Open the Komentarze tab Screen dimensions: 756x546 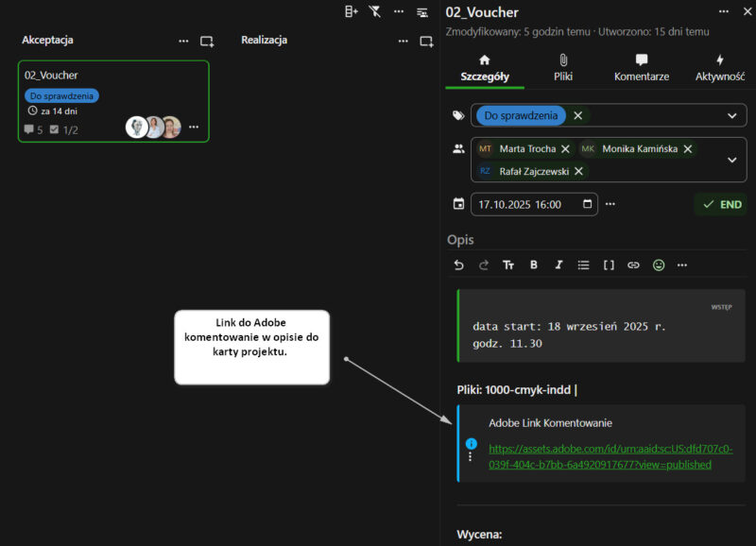642,68
